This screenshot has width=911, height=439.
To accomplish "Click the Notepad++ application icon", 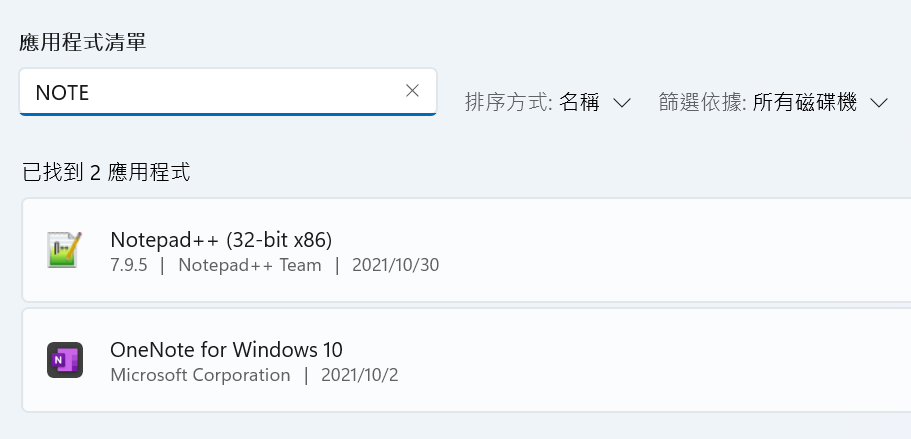I will (64, 250).
